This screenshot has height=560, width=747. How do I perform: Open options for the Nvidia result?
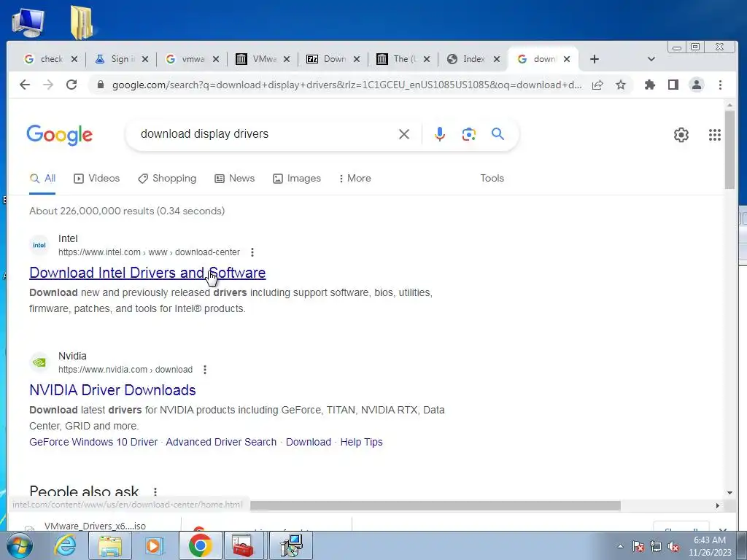(x=205, y=370)
